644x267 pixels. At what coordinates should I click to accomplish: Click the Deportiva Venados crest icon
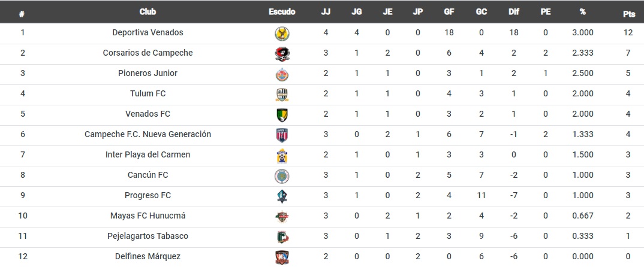point(282,34)
